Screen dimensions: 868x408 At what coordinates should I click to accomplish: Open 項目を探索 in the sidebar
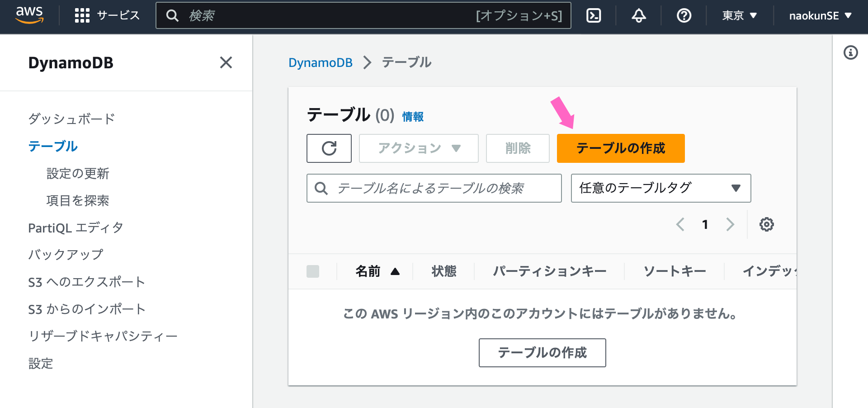tap(78, 200)
